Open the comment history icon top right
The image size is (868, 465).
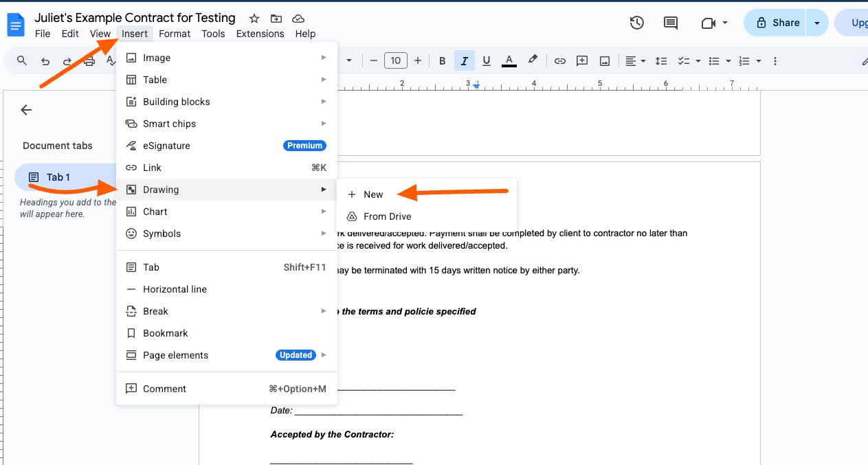click(670, 22)
